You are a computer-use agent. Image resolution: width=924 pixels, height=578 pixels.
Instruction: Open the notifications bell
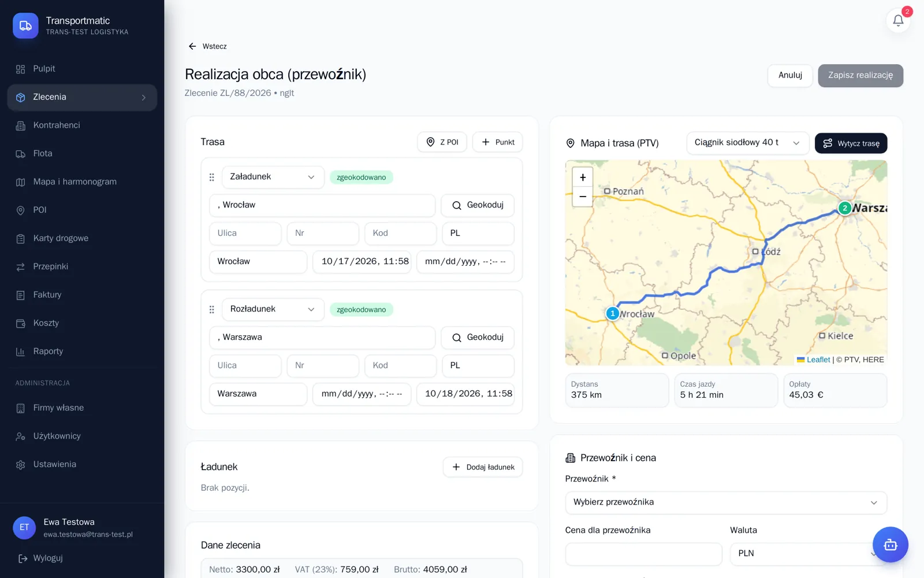tap(898, 21)
